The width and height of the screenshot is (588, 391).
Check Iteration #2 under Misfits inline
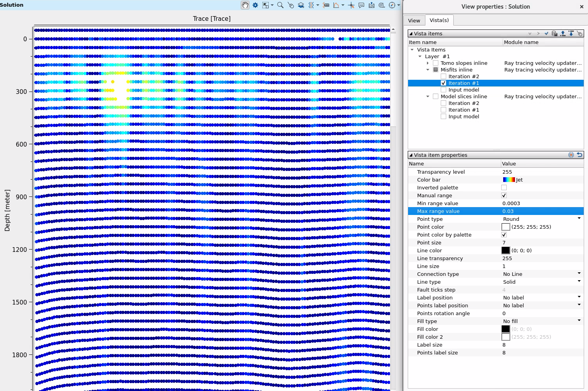point(443,76)
